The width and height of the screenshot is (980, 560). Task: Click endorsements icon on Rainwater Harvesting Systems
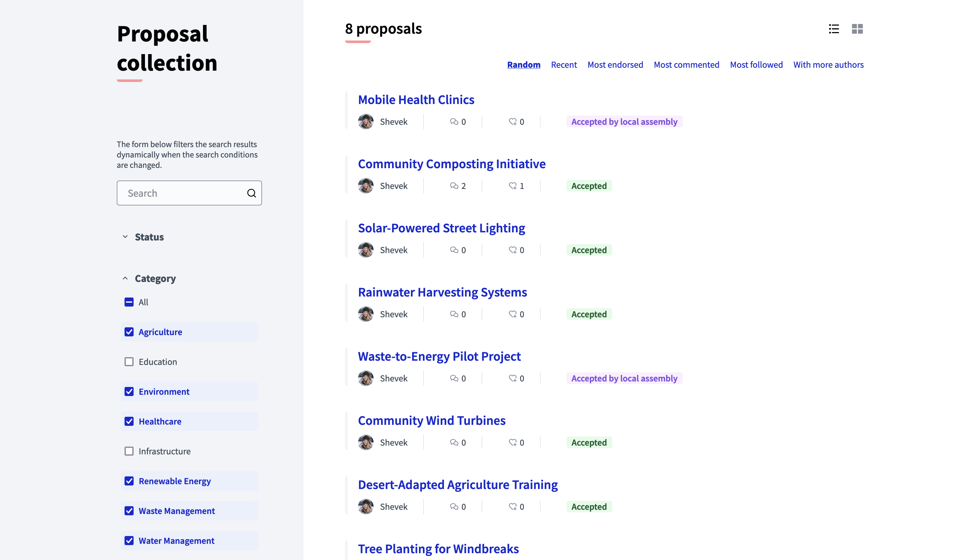tap(513, 314)
